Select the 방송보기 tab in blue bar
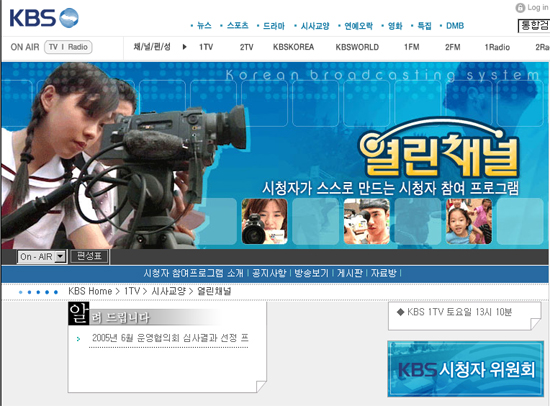This screenshot has height=406, width=550. click(x=311, y=273)
